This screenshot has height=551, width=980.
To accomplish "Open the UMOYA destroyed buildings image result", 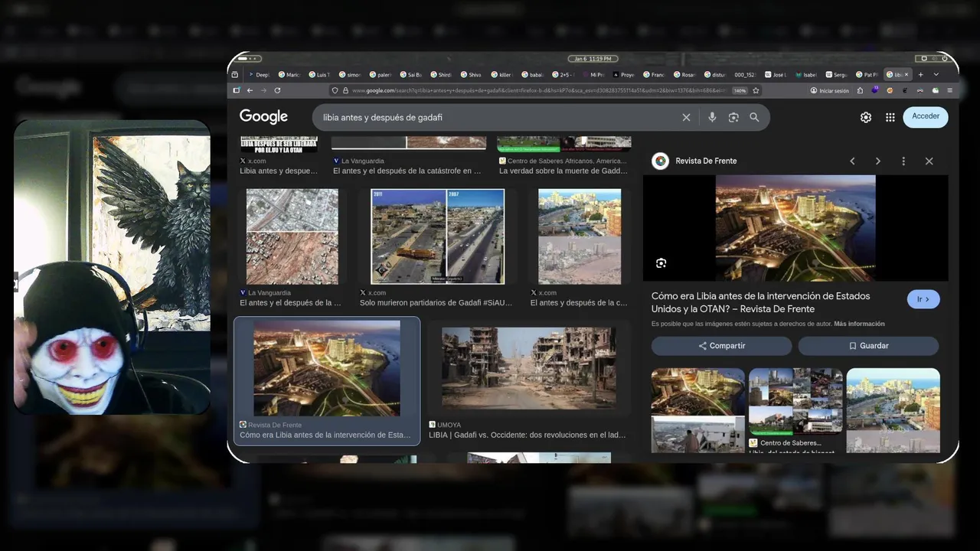I will click(528, 367).
